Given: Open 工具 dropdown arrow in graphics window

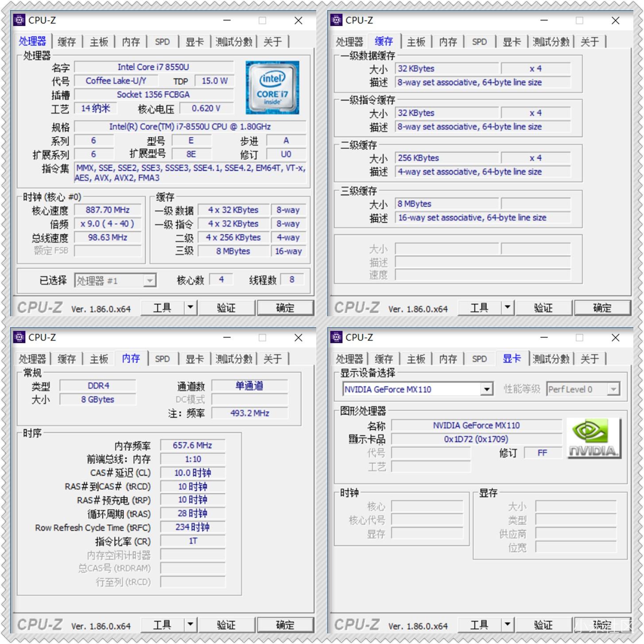Looking at the screenshot, I should pos(508,625).
